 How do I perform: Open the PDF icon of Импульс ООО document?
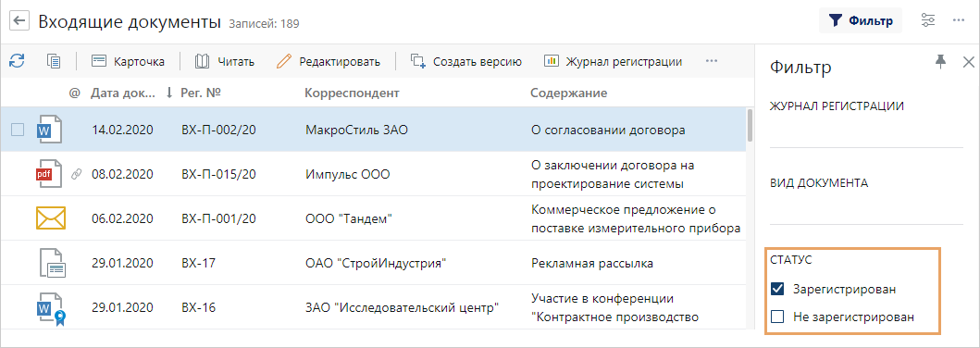coord(49,174)
